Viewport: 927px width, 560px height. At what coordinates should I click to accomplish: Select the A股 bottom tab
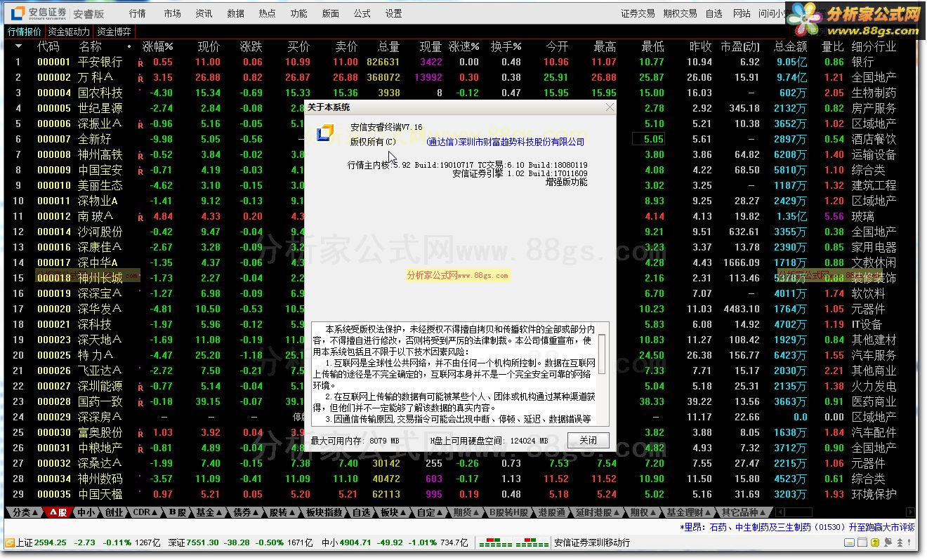coord(58,512)
